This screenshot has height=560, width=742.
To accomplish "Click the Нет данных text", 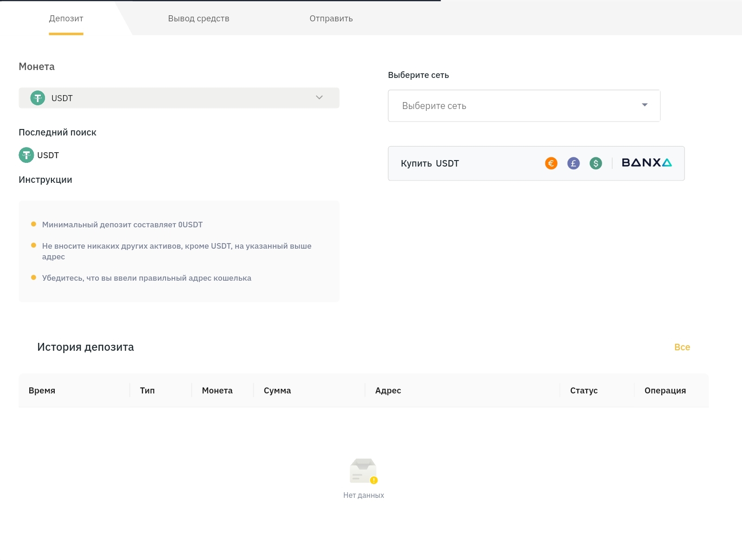I will point(364,496).
